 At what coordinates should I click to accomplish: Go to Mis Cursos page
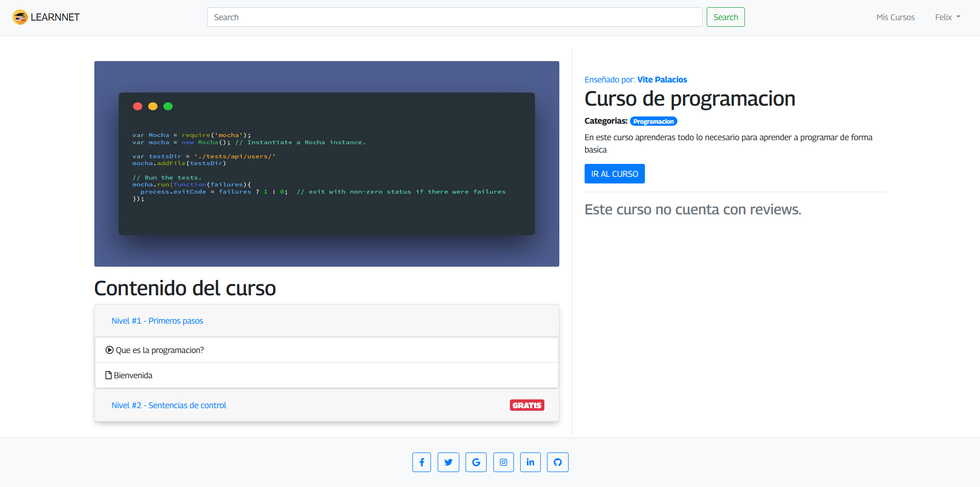(x=895, y=17)
